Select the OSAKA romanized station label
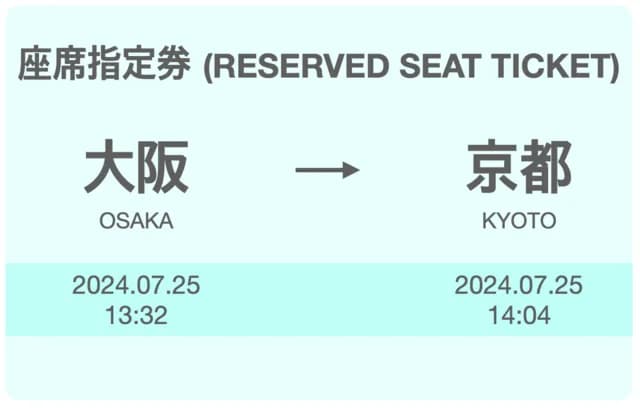 [136, 221]
